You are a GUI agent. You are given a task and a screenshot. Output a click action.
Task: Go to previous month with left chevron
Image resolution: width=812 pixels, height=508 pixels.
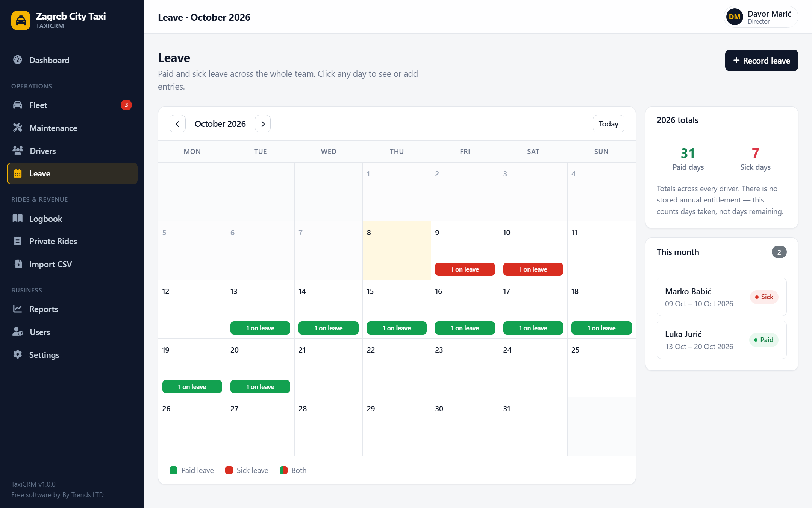177,124
